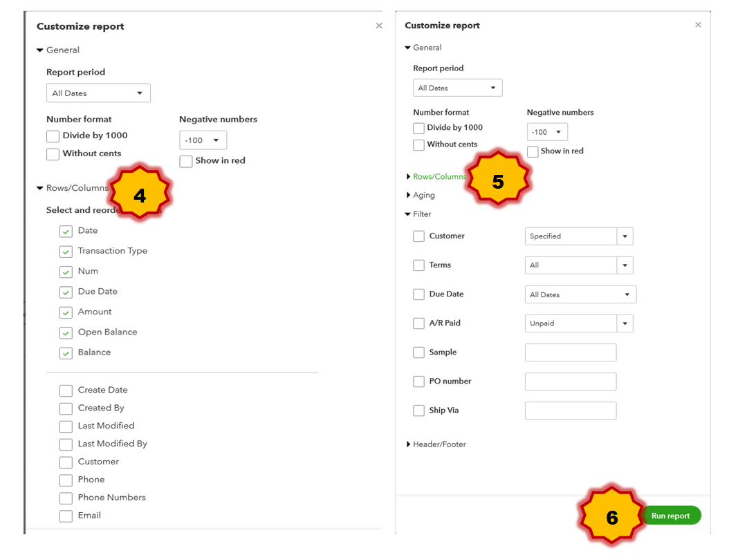Viewport: 756px width, 555px height.
Task: Collapse the General section in left panel
Action: pos(40,50)
